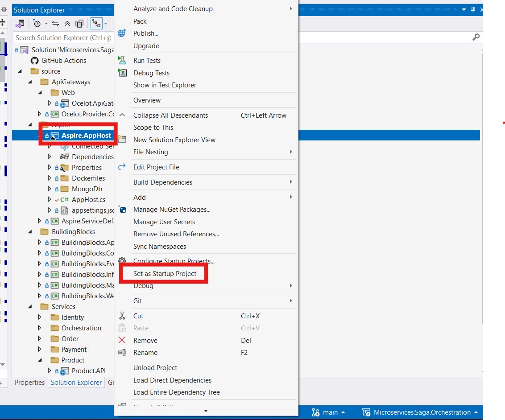Switch to the Properties tab
The height and width of the screenshot is (420, 505).
pos(29,383)
